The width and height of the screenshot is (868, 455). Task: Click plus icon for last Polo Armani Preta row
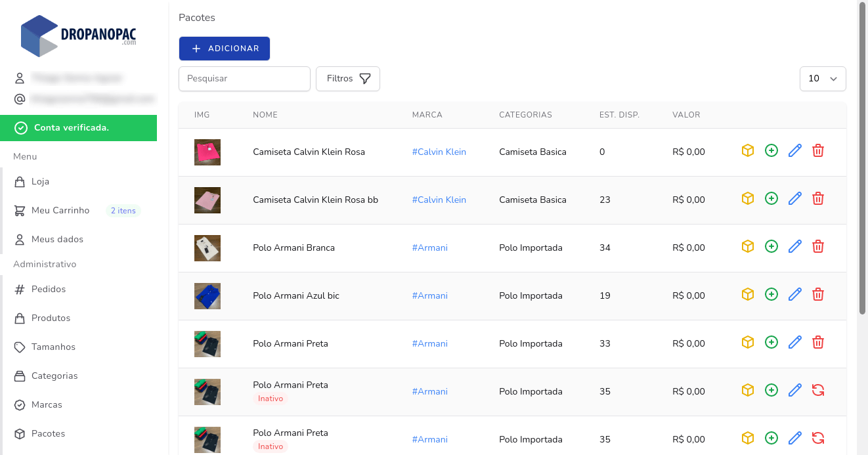771,438
